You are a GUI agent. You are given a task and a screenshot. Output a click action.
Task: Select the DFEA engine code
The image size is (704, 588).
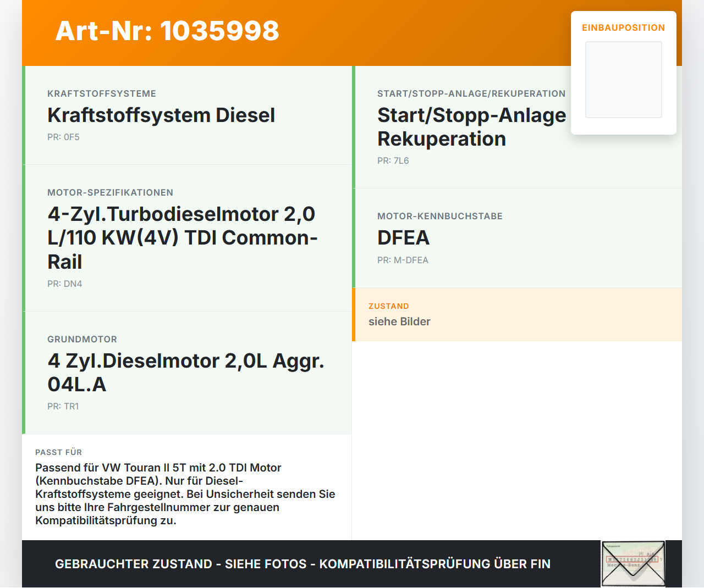[403, 237]
